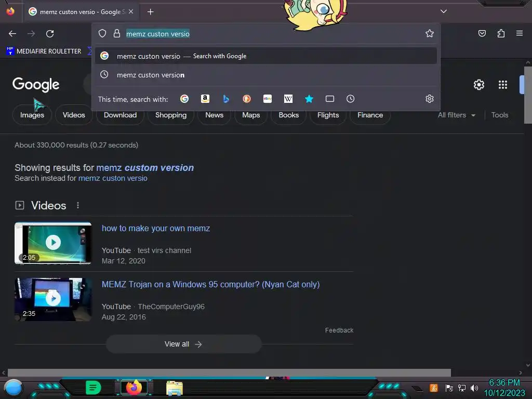Select the Shopping filter chip
Image resolution: width=532 pixels, height=399 pixels.
(x=170, y=115)
